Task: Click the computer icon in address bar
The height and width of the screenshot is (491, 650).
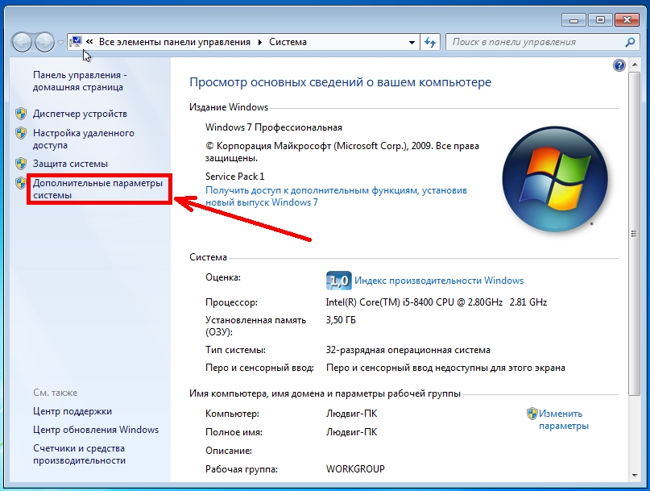Action: [76, 41]
